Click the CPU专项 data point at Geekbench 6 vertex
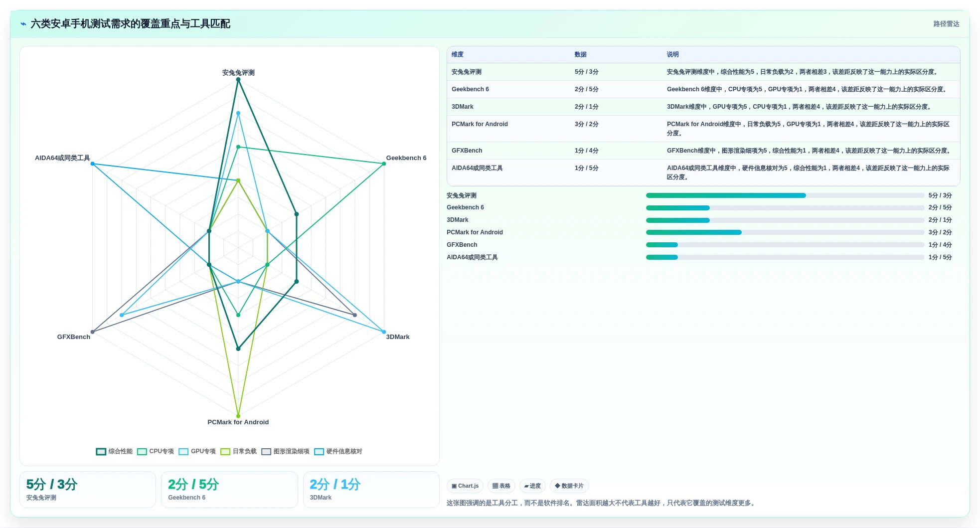Screen dimensions: 980x528 click(384, 164)
